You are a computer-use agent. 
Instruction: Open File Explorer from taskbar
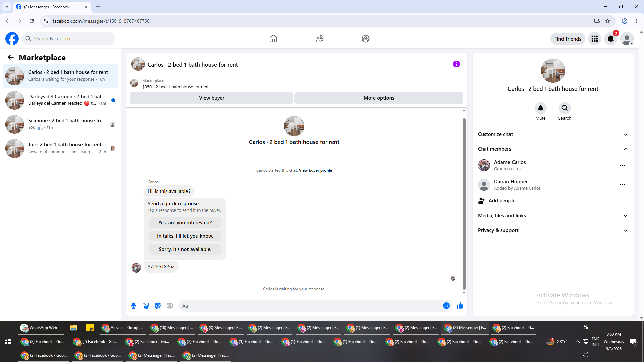(x=74, y=328)
